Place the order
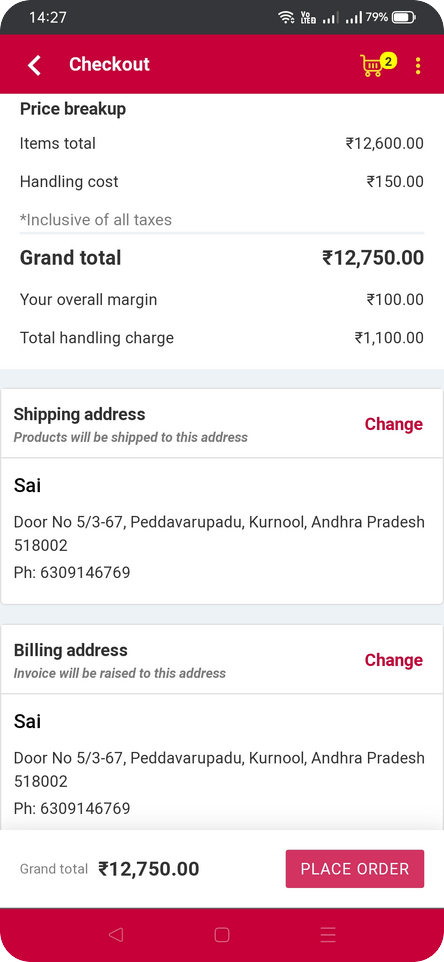The width and height of the screenshot is (444, 962). pos(354,869)
